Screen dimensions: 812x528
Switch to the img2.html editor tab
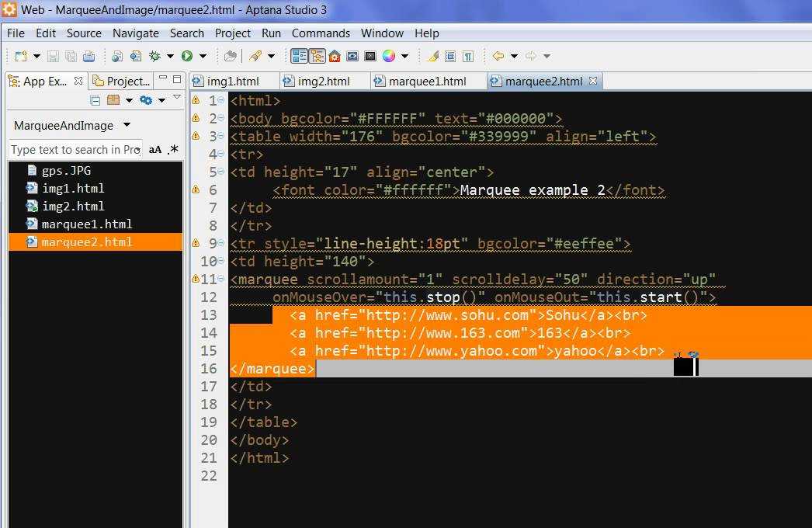(x=324, y=82)
